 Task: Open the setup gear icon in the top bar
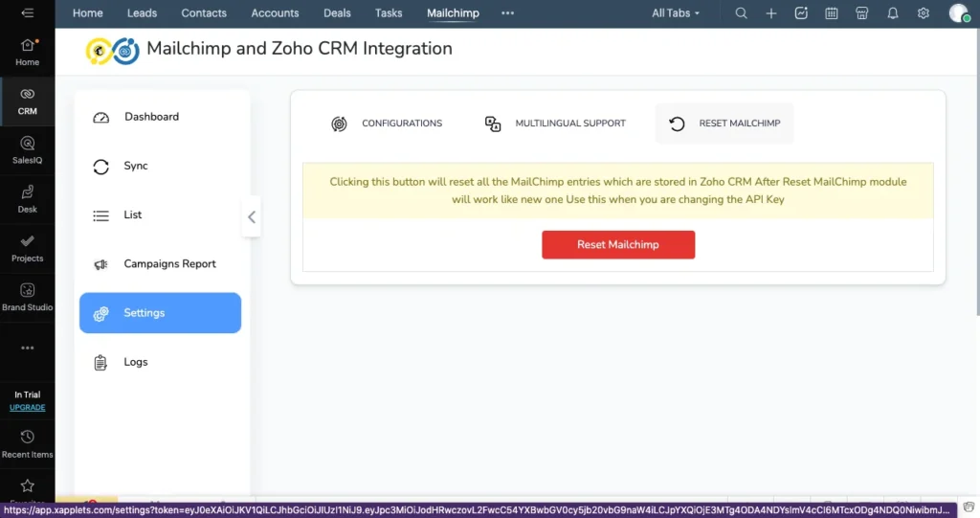pos(924,13)
